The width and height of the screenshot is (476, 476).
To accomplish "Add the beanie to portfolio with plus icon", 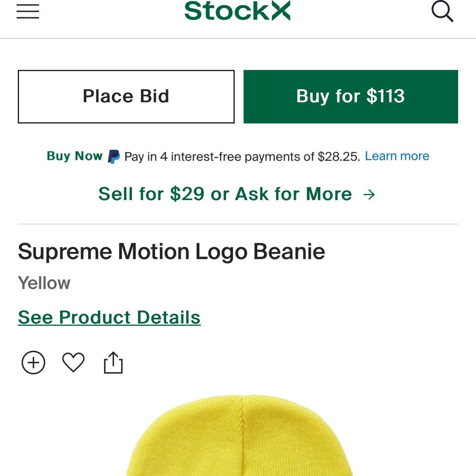I will coord(33,362).
